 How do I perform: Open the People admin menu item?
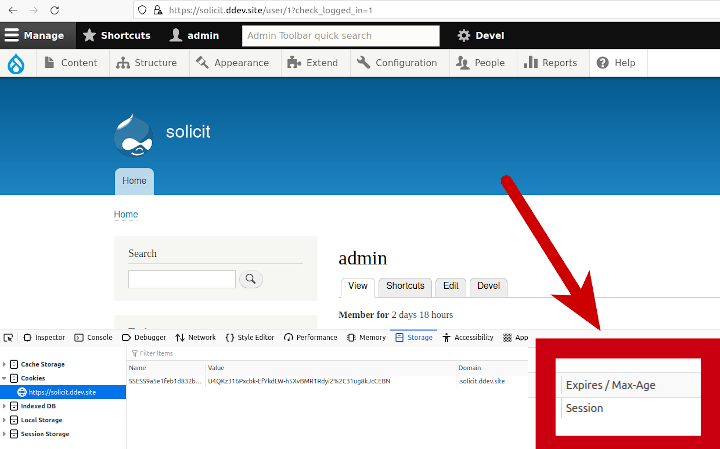pyautogui.click(x=481, y=63)
